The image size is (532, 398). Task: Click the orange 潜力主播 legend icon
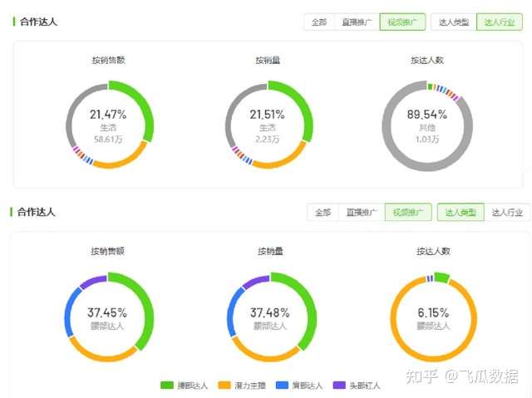point(224,386)
